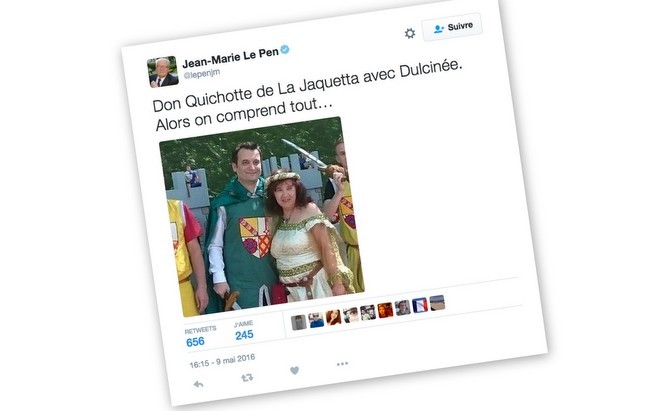Image resolution: width=665 pixels, height=411 pixels.
Task: Click the sunglasses liker avatar
Action: coord(316,320)
